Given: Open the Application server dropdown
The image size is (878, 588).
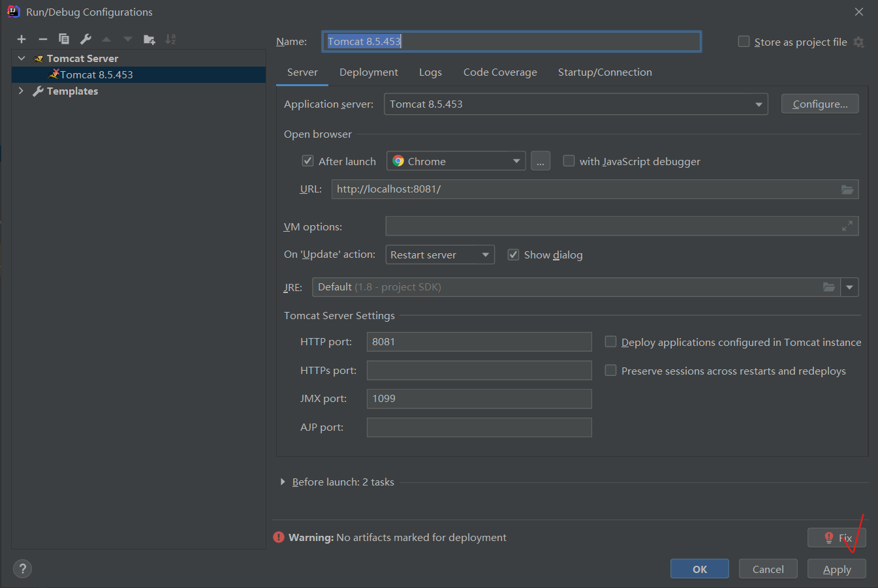Looking at the screenshot, I should click(576, 104).
